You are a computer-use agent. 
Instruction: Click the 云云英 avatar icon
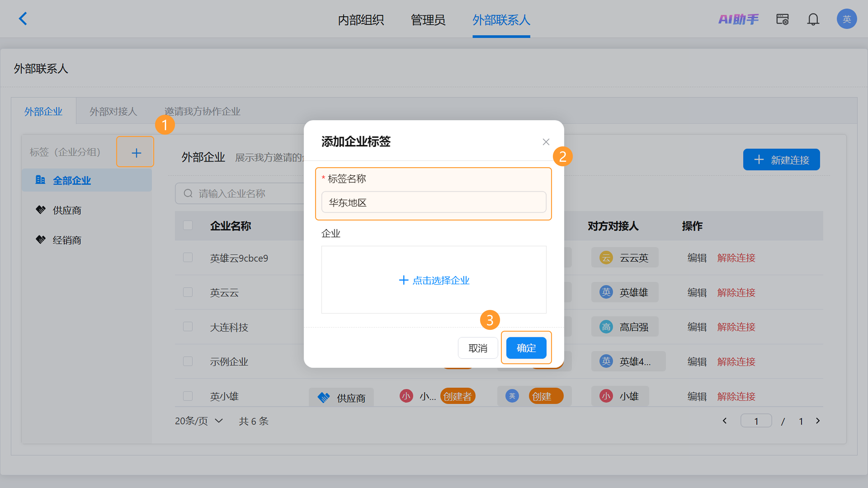(x=606, y=258)
